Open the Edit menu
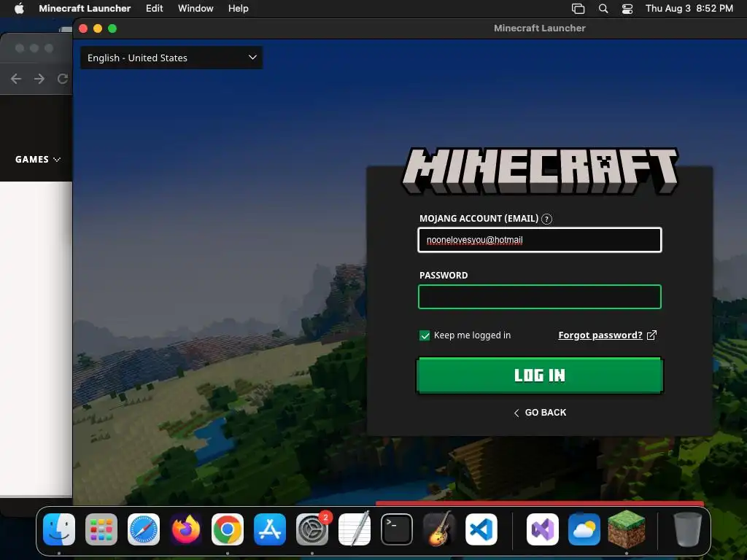The height and width of the screenshot is (560, 747). pyautogui.click(x=155, y=8)
